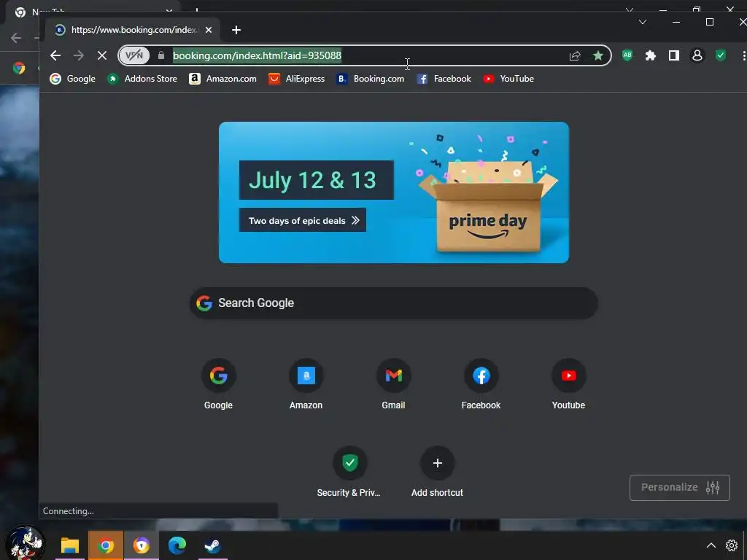
Task: Open the Booking.com bookmark
Action: tap(370, 79)
